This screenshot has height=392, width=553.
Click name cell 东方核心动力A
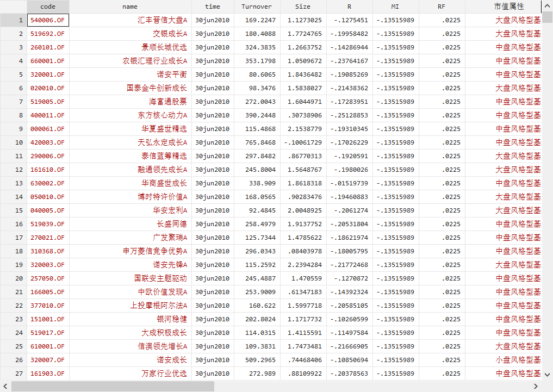[x=130, y=115]
